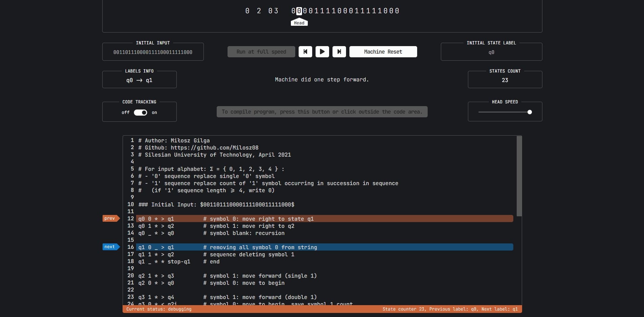Click 'Machine did one step forward' message

(x=322, y=79)
